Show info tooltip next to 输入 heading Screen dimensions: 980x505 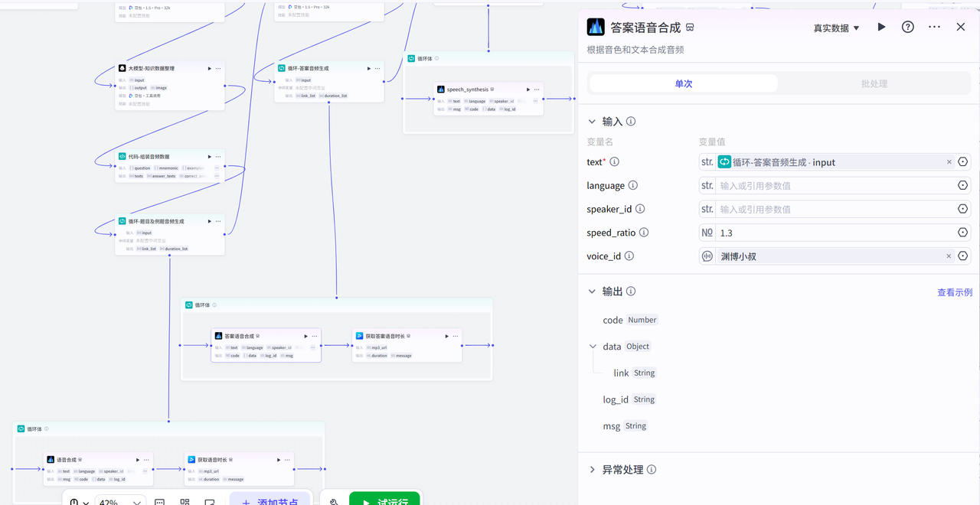click(631, 122)
